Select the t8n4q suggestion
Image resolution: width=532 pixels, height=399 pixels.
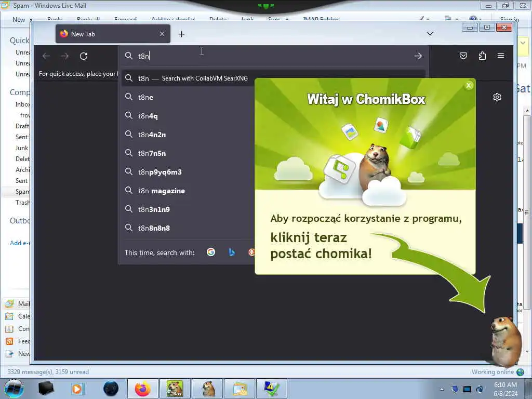(x=188, y=116)
